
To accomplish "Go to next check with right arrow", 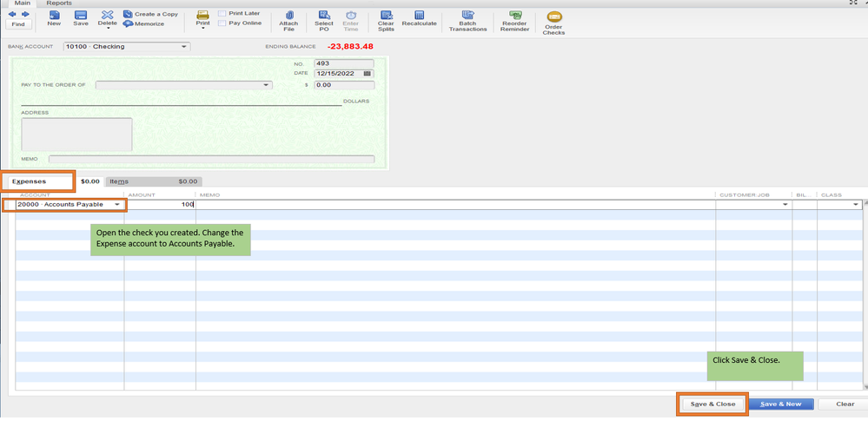I will tap(25, 14).
